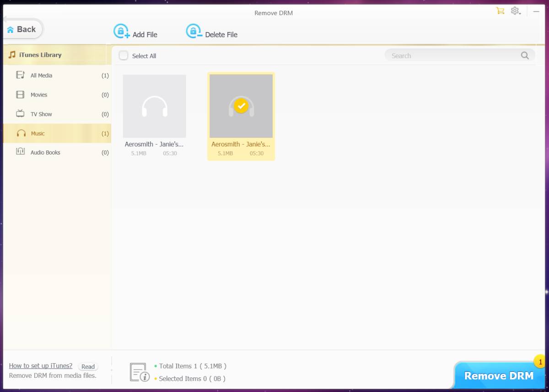Viewport: 549px width, 392px height.
Task: Click the shopping cart icon
Action: [x=500, y=11]
